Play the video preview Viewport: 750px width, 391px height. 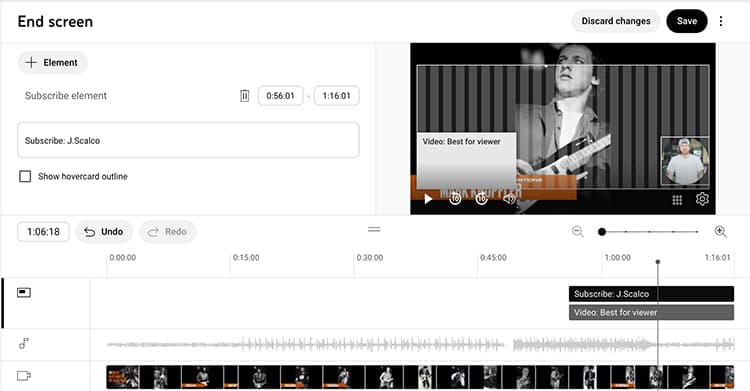428,199
